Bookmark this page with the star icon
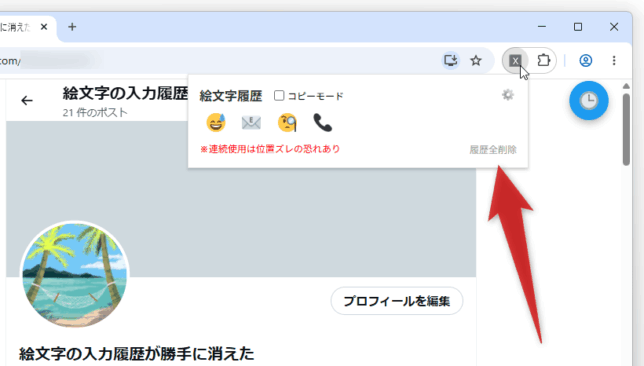644x366 pixels. [x=476, y=61]
